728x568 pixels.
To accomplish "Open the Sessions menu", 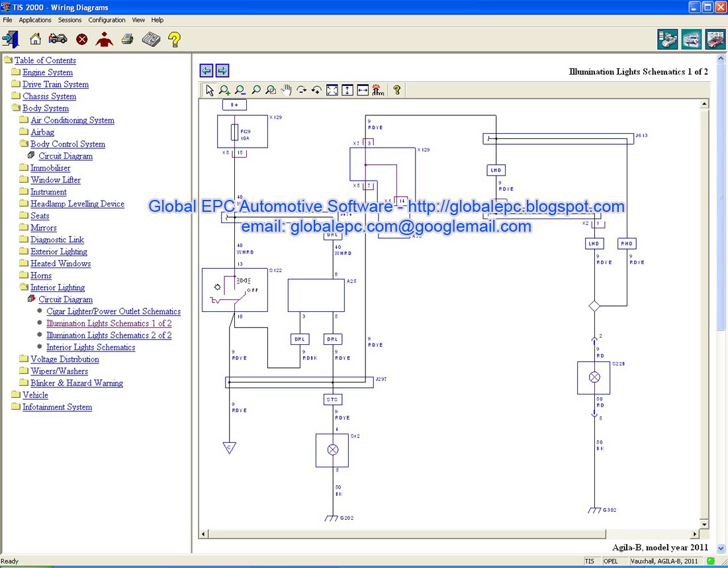I will (x=69, y=20).
